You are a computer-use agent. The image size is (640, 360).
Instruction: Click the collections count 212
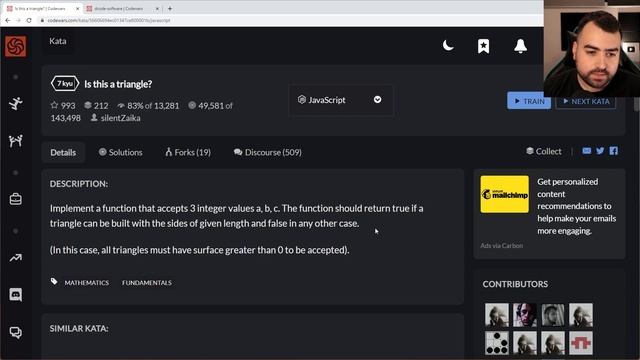(96, 106)
